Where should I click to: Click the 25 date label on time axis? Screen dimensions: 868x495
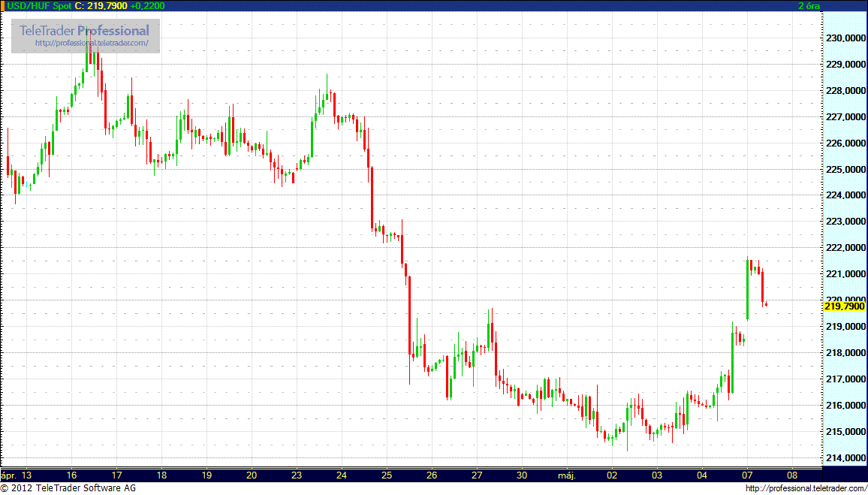387,475
